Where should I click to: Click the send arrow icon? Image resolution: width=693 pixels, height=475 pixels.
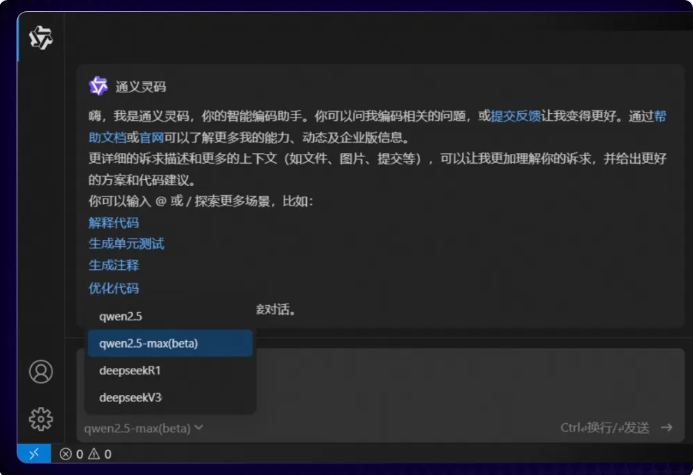pos(666,427)
